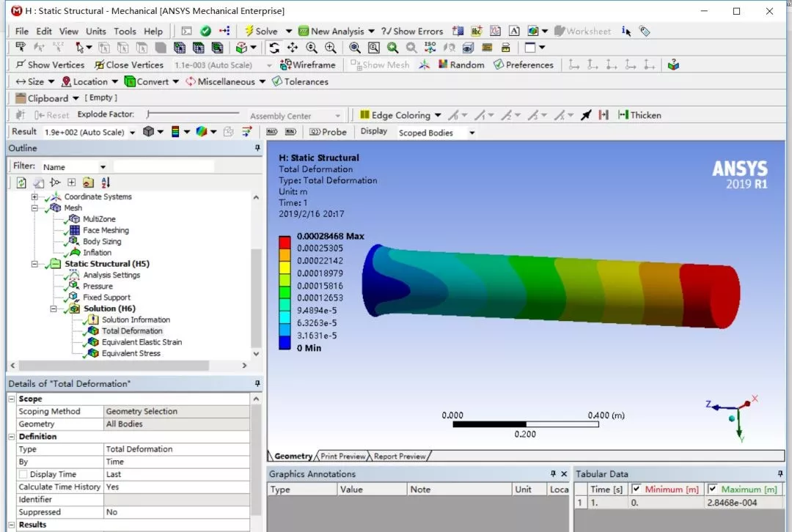
Task: Open the Units menu
Action: click(x=96, y=32)
